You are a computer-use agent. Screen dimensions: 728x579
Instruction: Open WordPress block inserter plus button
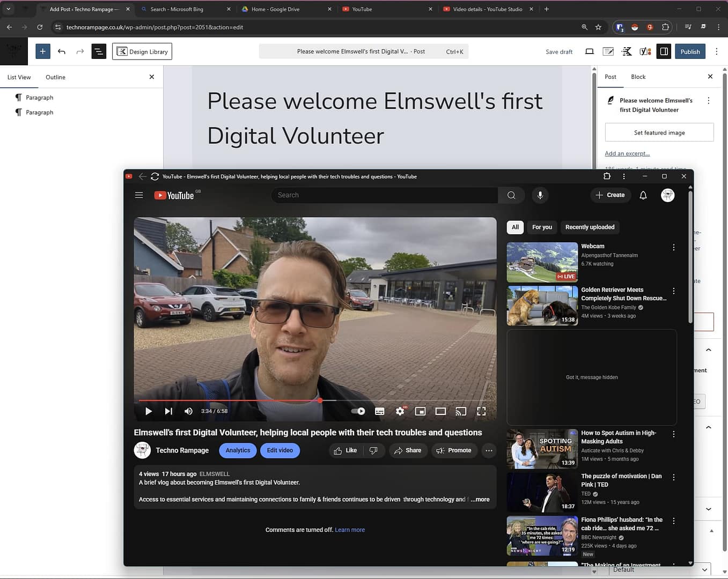(42, 51)
